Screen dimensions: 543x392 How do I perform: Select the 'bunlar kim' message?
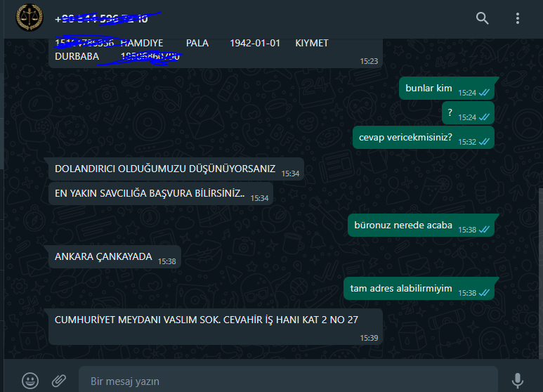coord(447,89)
